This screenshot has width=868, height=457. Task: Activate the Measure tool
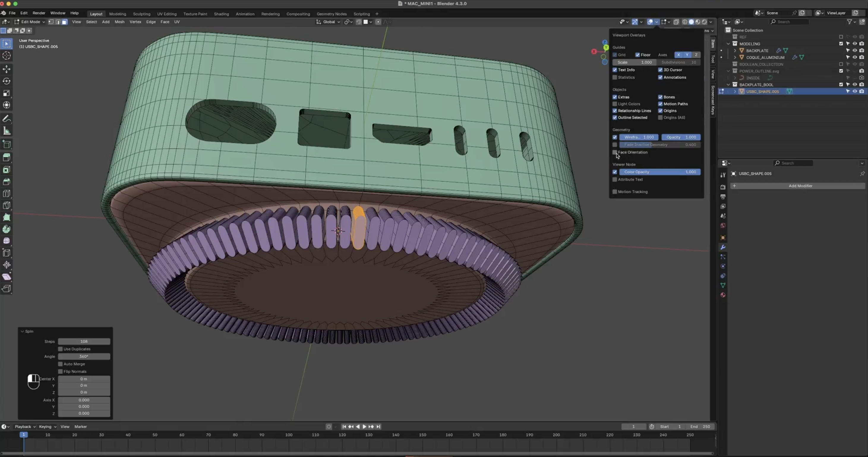coord(7,131)
